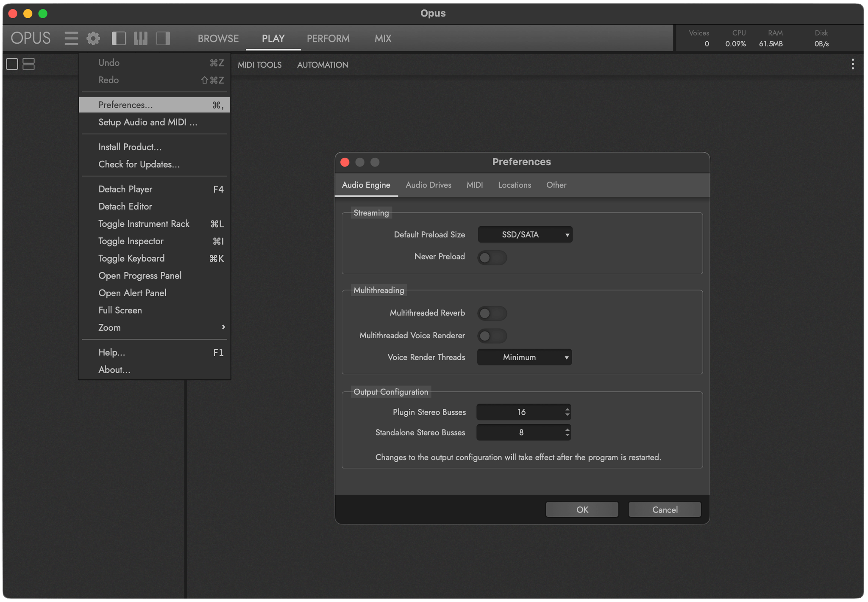Adjust the Plugin Stereo Busses stepper arrows

pos(567,412)
